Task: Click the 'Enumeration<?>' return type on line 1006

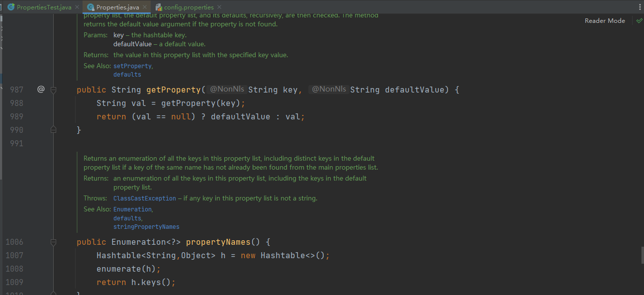Action: tap(146, 242)
